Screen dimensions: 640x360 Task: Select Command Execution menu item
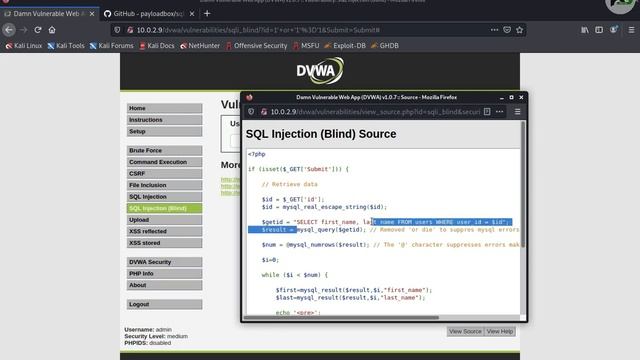click(164, 162)
